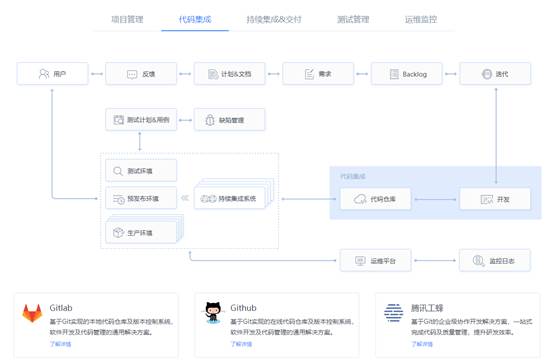
Task: Click the Github card title
Action: click(x=243, y=308)
